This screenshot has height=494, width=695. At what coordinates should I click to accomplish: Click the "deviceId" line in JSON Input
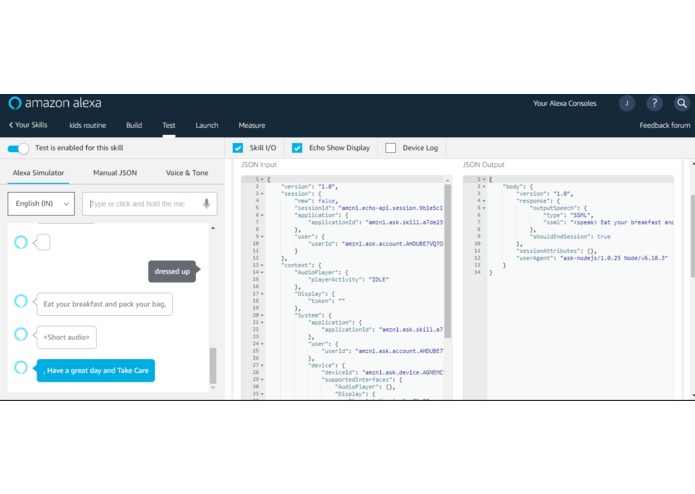(x=382, y=372)
